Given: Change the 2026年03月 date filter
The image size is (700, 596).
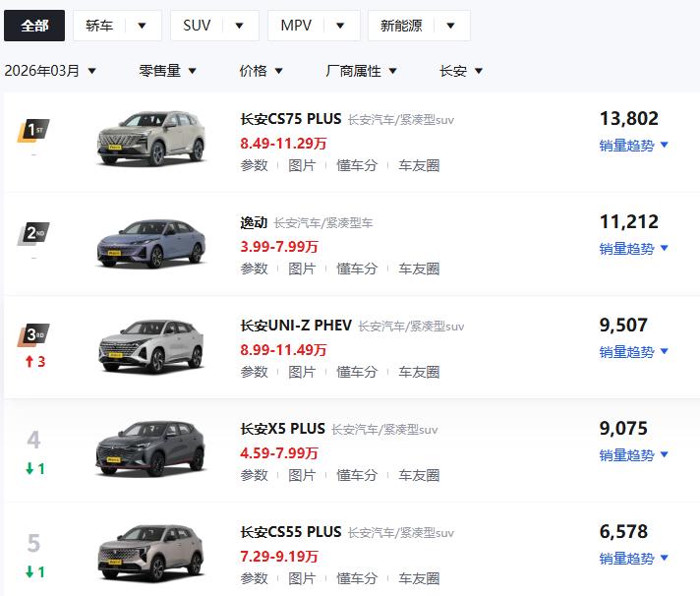Looking at the screenshot, I should (50, 71).
